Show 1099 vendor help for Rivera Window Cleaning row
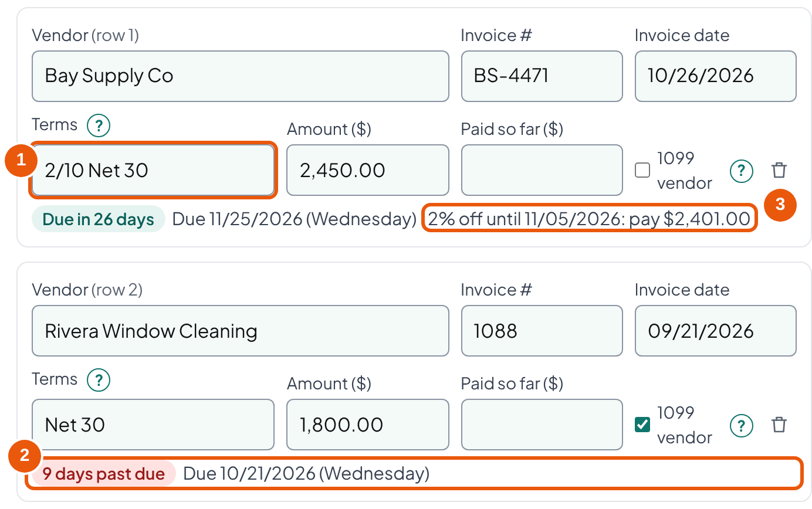 pyautogui.click(x=742, y=425)
